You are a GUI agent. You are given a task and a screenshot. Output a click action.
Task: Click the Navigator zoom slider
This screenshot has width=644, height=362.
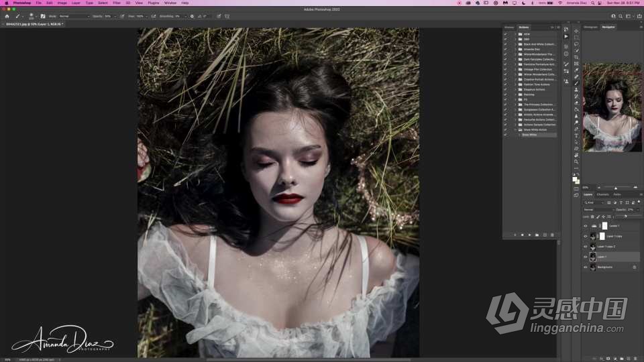tap(616, 188)
